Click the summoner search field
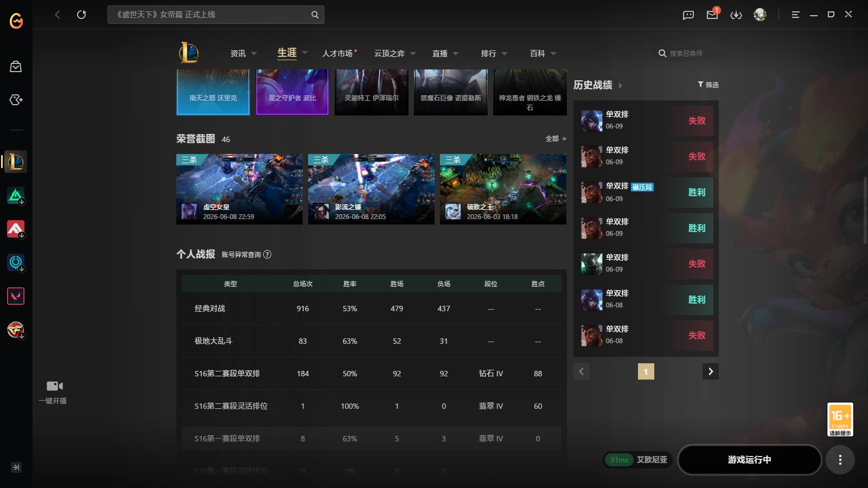 (686, 53)
